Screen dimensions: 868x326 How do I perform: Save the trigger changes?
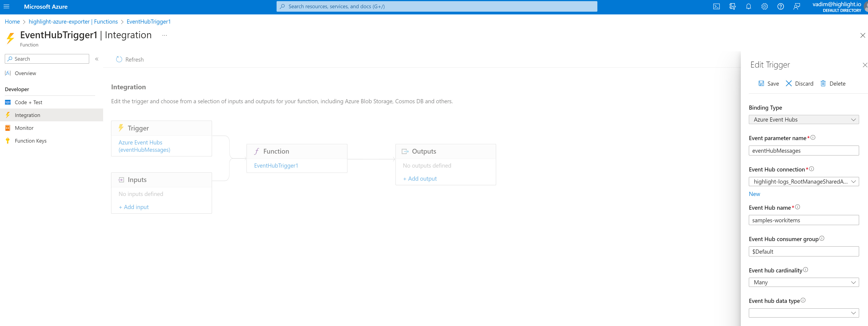tap(769, 84)
